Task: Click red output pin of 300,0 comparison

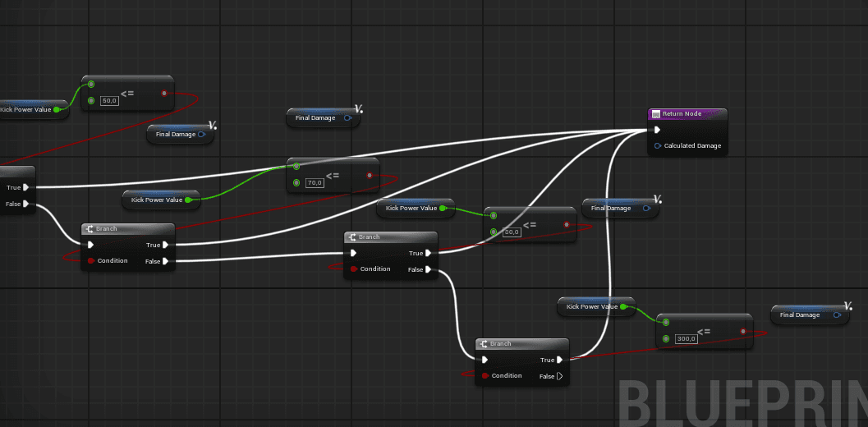Action: (x=743, y=331)
